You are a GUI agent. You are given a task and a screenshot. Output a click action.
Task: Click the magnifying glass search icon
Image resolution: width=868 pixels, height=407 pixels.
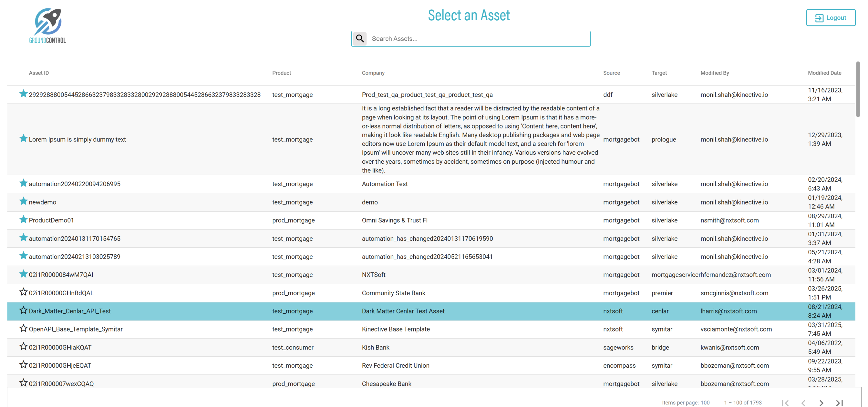coord(360,39)
